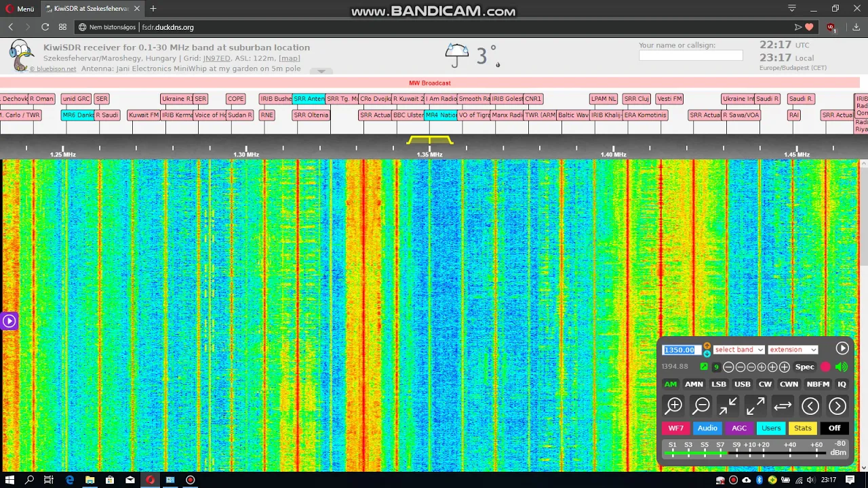Click the cyan frequency step down arrow
The height and width of the screenshot is (488, 868).
(x=707, y=353)
